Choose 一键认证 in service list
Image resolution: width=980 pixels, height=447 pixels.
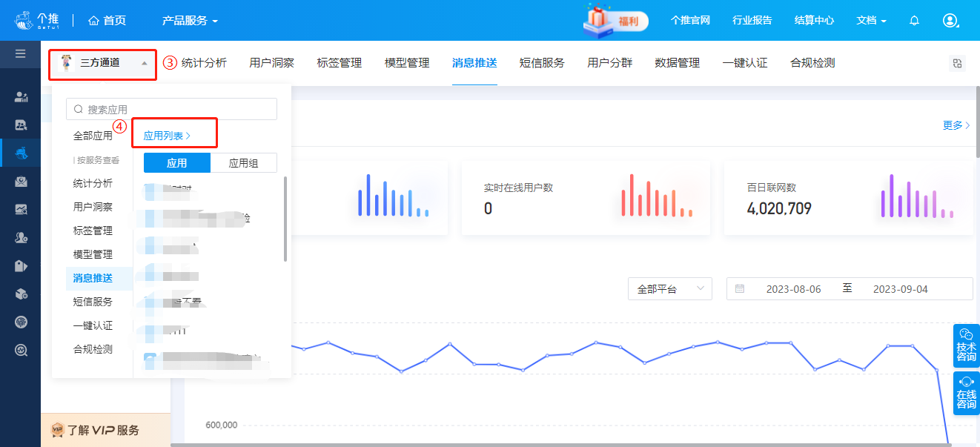coord(93,325)
